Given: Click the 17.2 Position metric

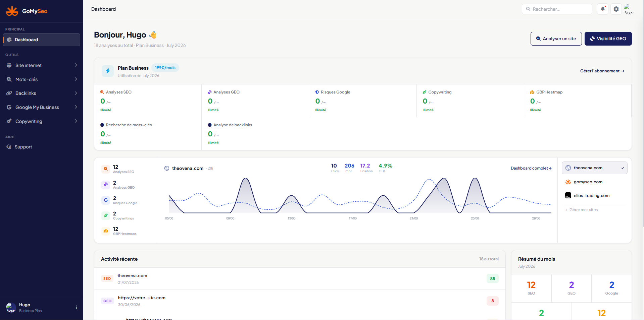Looking at the screenshot, I should pos(366,168).
